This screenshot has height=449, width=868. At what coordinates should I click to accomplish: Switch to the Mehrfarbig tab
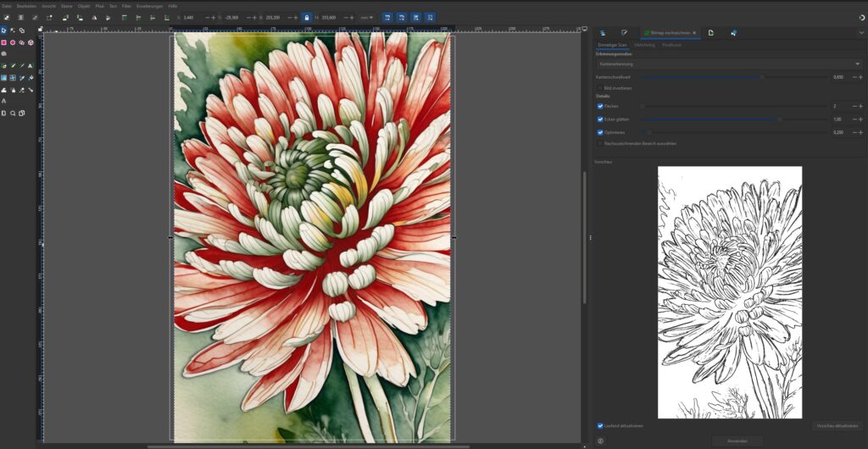644,45
